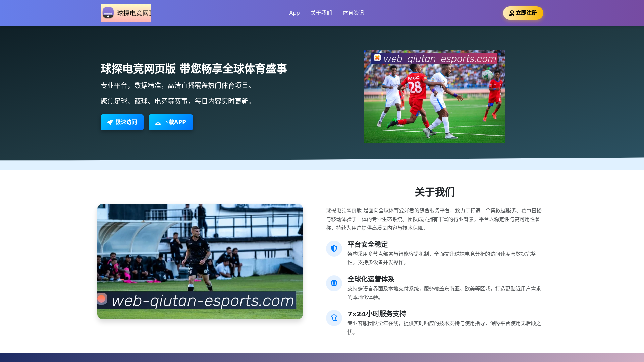The width and height of the screenshot is (644, 362).
Task: Click the shield icon for 平台安全稳定
Action: 334,249
